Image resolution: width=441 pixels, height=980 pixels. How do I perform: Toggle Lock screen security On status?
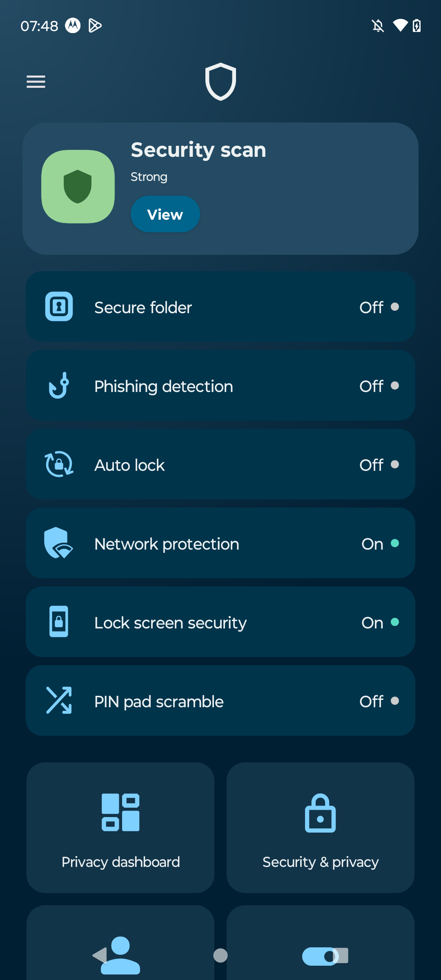pos(380,622)
